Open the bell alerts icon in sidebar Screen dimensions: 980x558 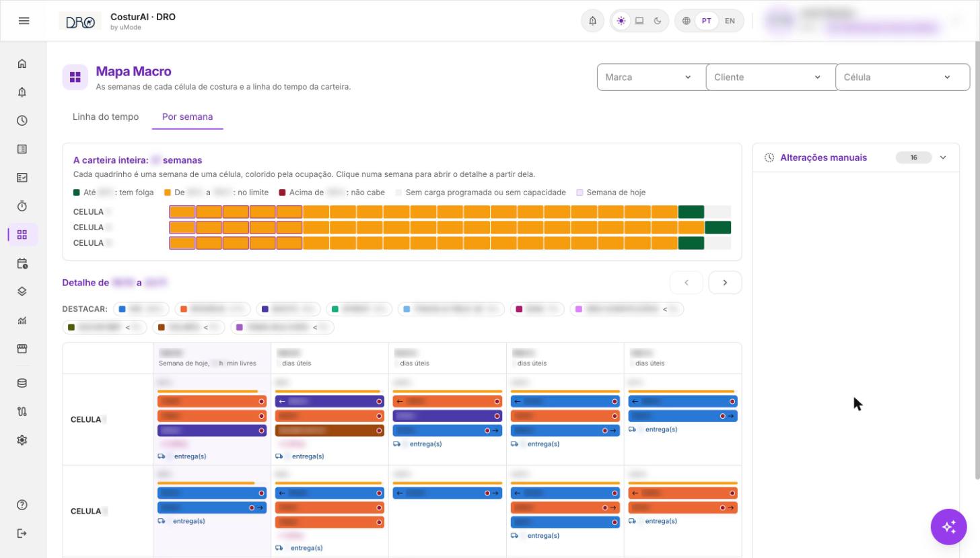pos(22,92)
